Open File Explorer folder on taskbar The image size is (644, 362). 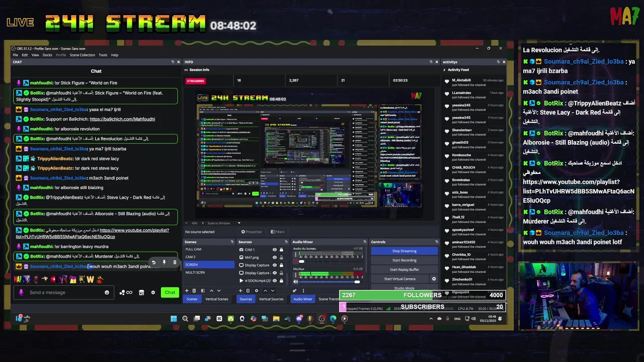click(276, 318)
